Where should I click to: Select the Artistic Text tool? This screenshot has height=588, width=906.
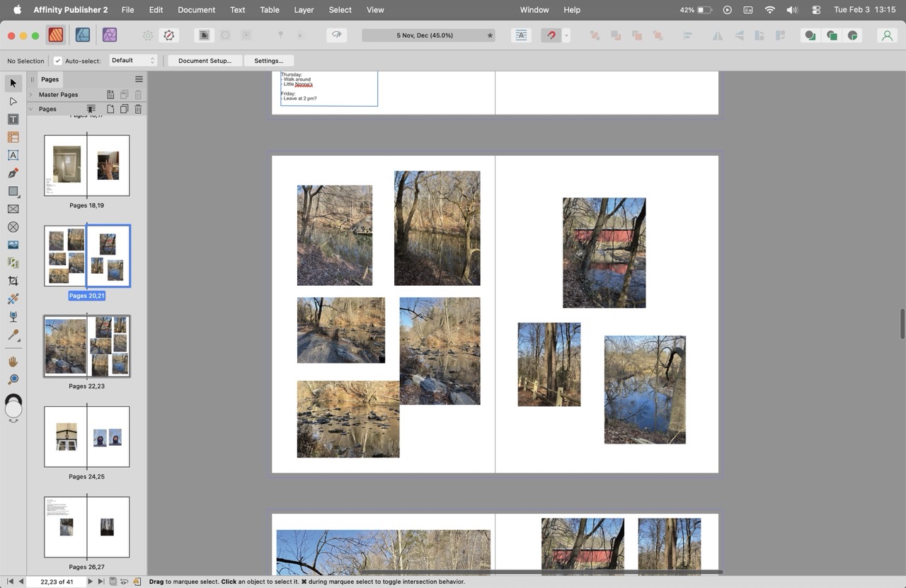(13, 155)
